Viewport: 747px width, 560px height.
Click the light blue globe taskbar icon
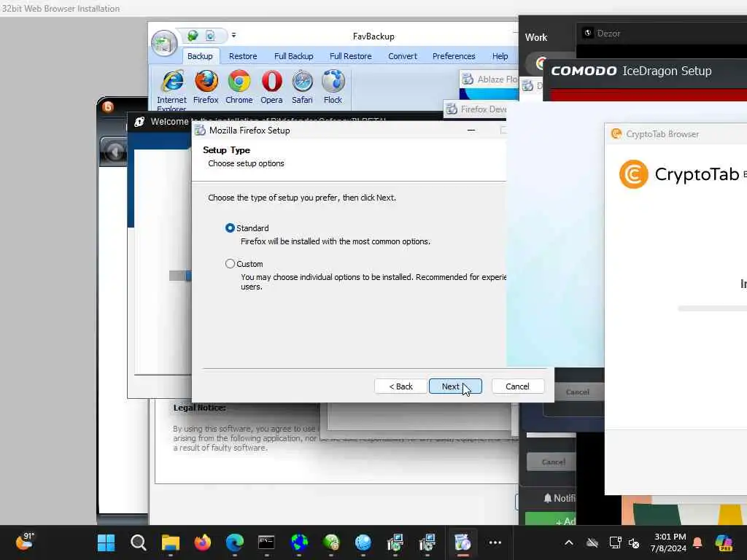pyautogui.click(x=363, y=542)
